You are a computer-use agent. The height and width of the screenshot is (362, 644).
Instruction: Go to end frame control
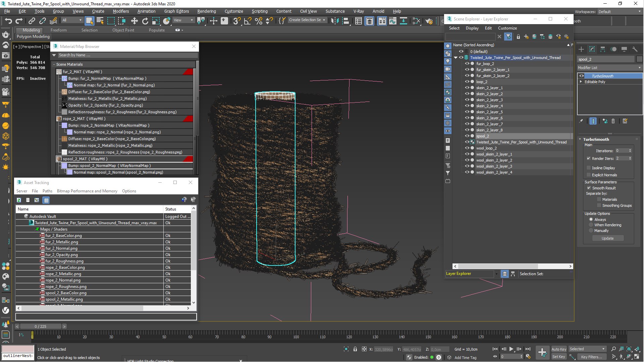(x=528, y=349)
